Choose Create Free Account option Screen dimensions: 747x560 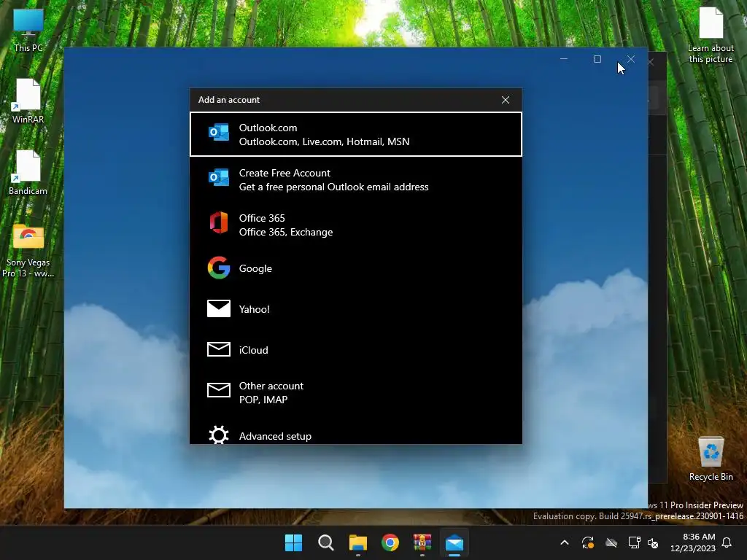tap(356, 179)
